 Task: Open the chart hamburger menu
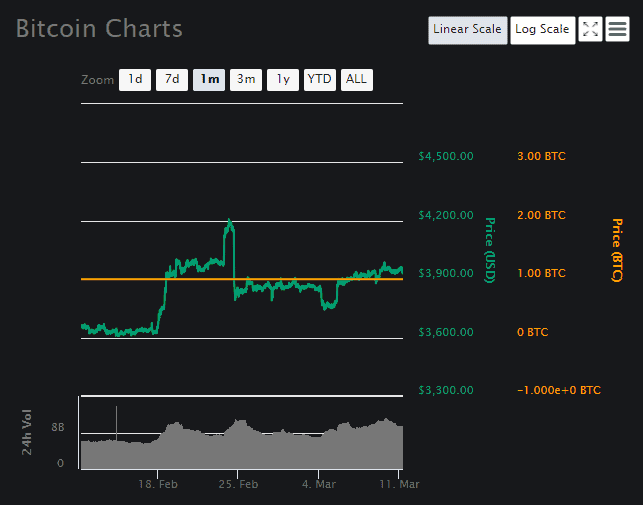(617, 29)
